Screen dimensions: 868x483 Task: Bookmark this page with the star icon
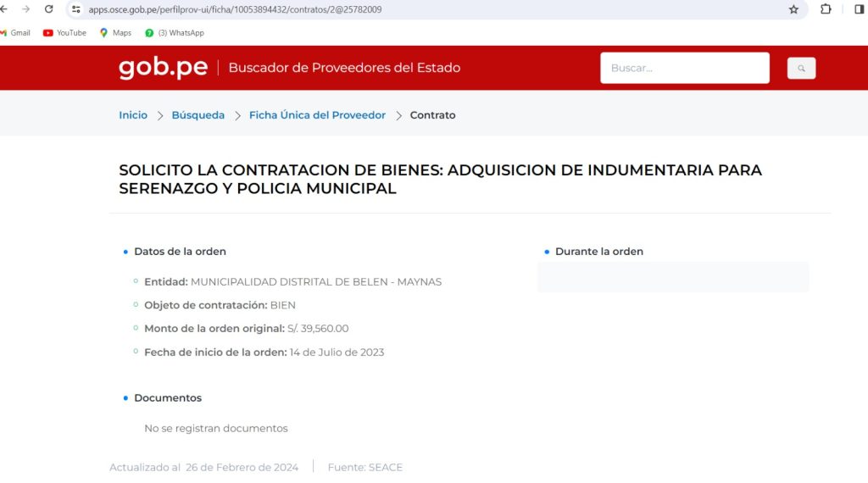tap(793, 9)
